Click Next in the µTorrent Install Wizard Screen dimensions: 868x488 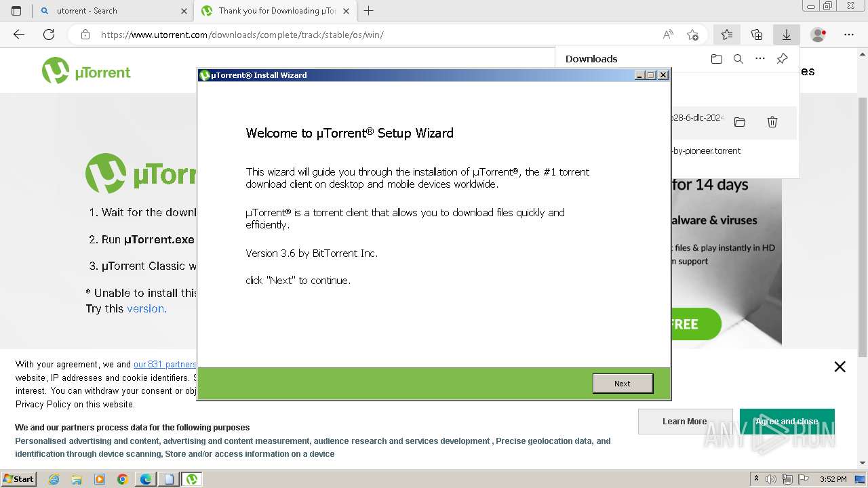(623, 384)
